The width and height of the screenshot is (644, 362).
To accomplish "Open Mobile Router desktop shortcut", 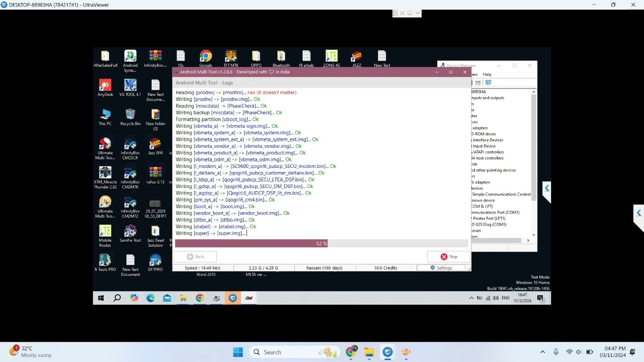I will pyautogui.click(x=105, y=236).
